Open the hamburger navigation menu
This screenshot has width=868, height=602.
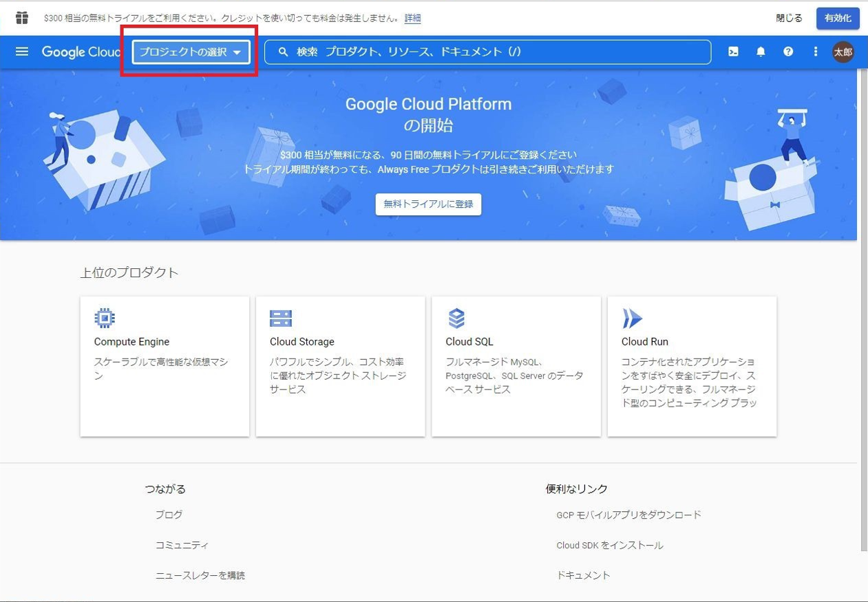point(22,52)
